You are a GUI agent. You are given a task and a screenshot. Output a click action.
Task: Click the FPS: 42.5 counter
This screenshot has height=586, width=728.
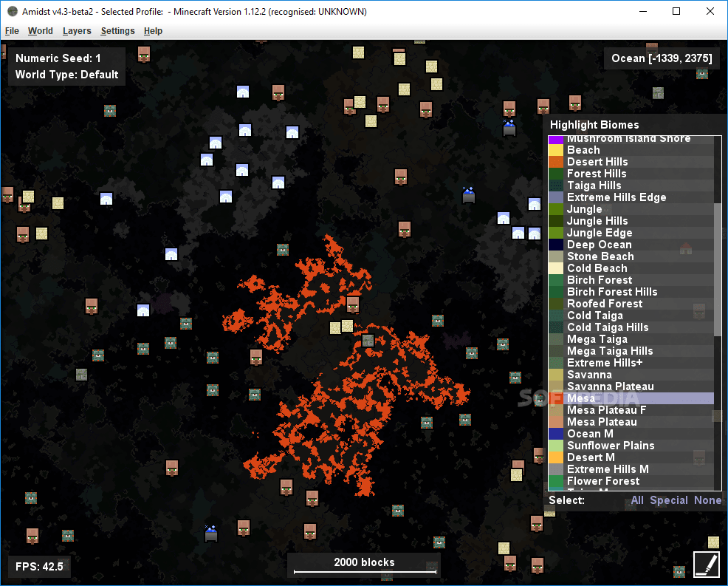point(39,567)
